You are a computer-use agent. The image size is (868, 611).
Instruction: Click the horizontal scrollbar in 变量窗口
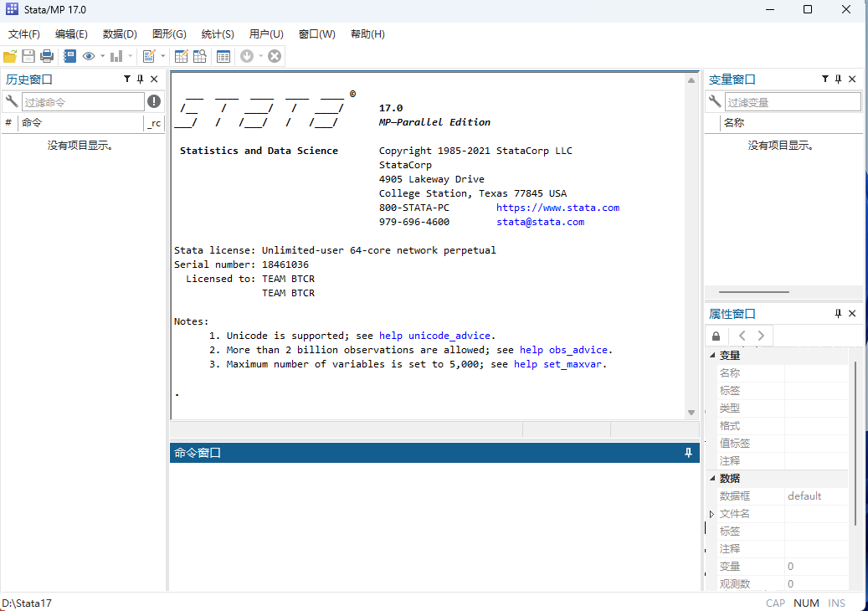click(754, 291)
